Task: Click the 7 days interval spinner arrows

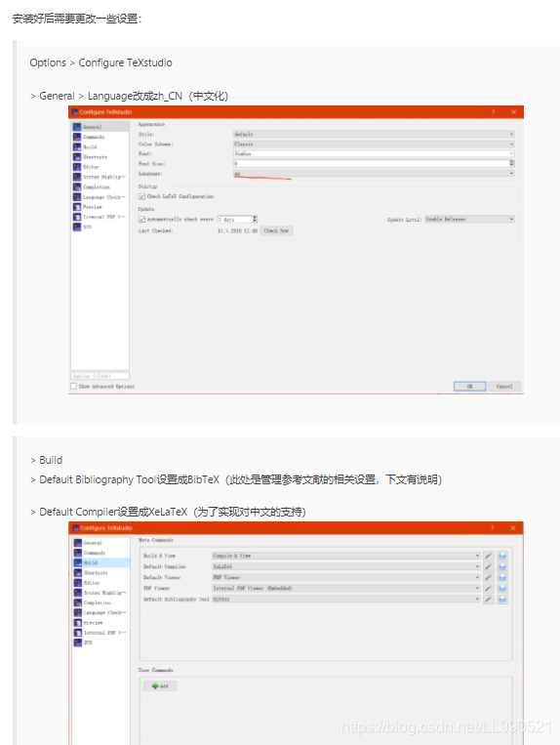Action: click(x=255, y=219)
